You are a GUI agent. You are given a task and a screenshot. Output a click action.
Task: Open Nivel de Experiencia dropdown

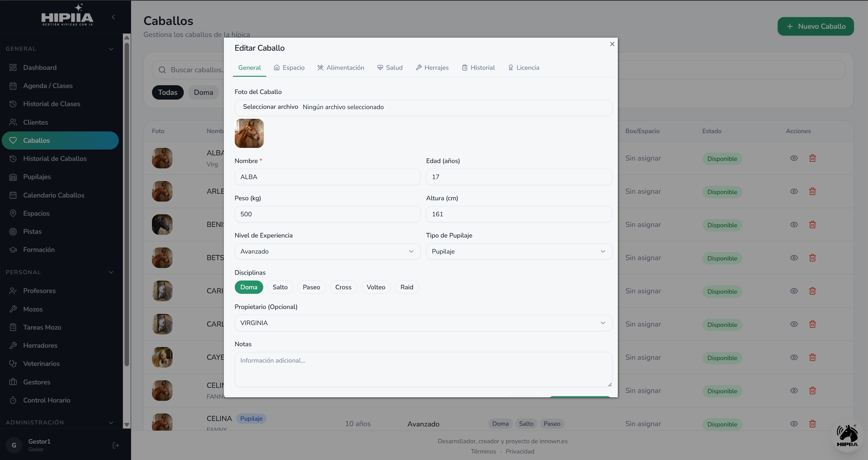pyautogui.click(x=327, y=252)
